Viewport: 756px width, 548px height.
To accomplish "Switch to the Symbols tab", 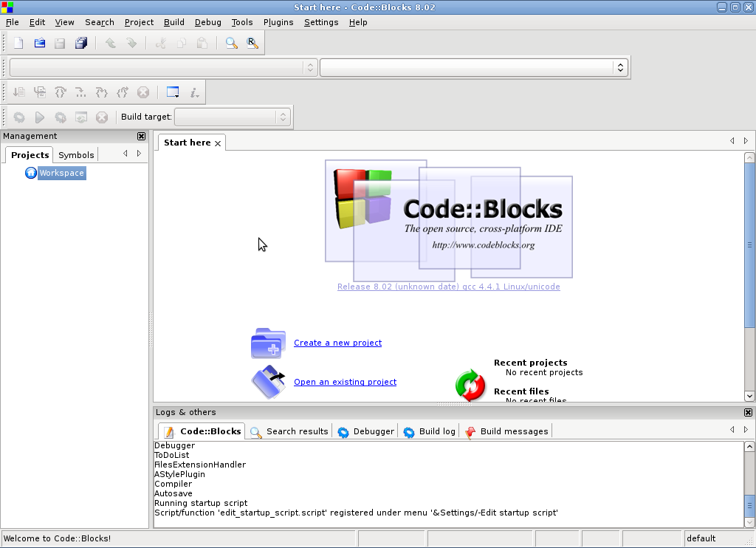I will [x=76, y=155].
